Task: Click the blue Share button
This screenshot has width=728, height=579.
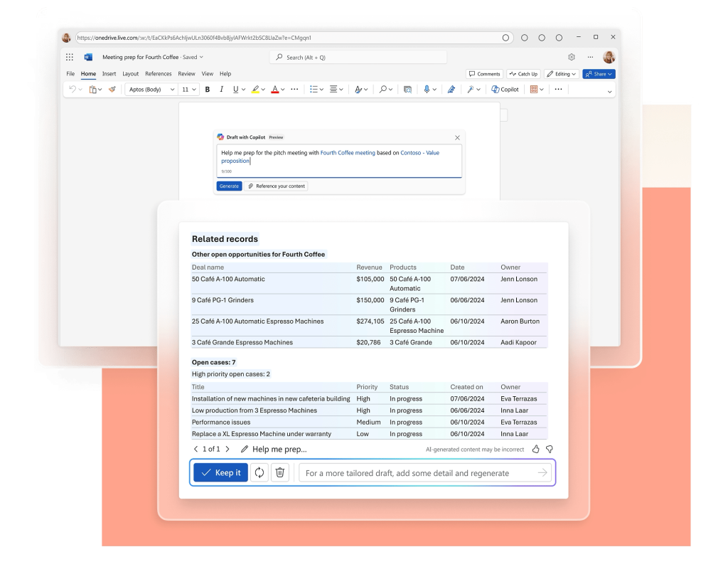Action: (x=599, y=74)
